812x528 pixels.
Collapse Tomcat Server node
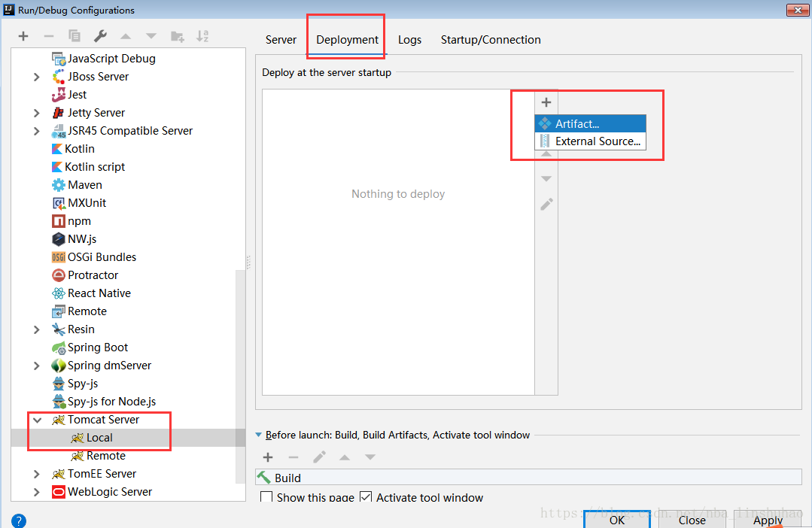(x=37, y=420)
